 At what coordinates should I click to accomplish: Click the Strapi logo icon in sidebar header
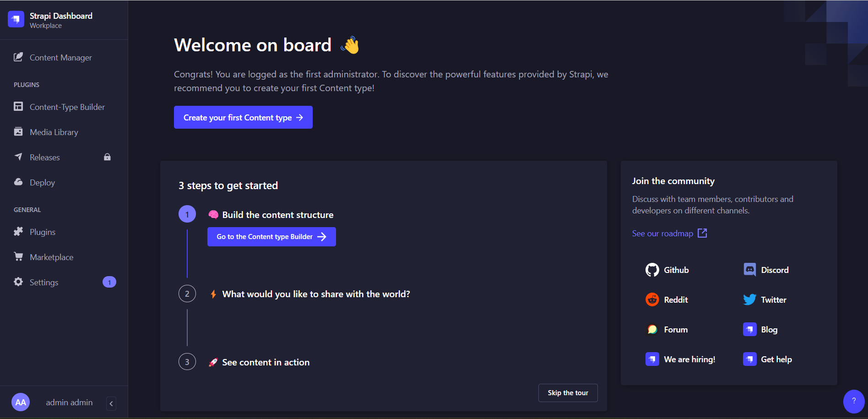[16, 19]
